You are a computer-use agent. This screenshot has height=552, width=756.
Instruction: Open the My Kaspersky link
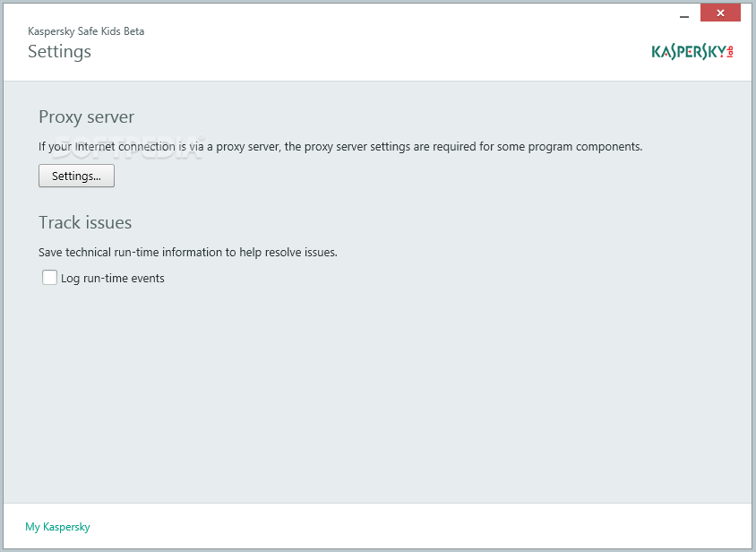click(57, 527)
